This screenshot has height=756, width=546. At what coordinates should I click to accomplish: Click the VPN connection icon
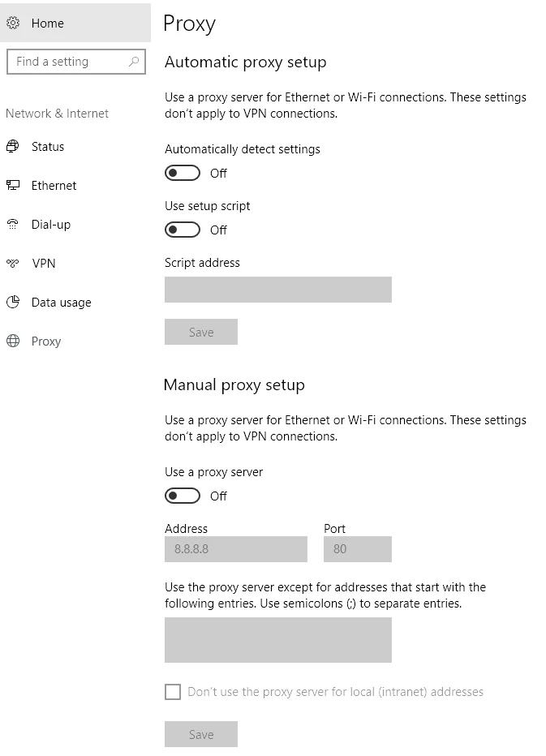(x=13, y=264)
